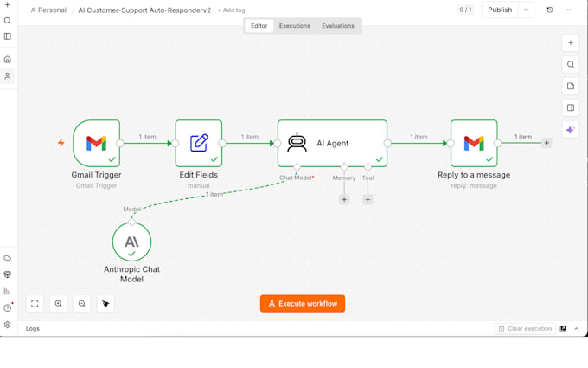
Task: Open the help icon with red dot
Action: (7, 308)
